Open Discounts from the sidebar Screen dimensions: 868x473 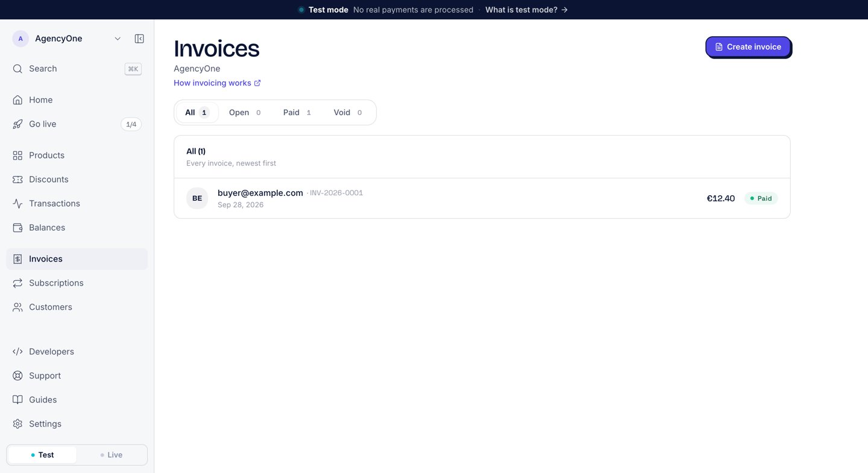coord(77,180)
